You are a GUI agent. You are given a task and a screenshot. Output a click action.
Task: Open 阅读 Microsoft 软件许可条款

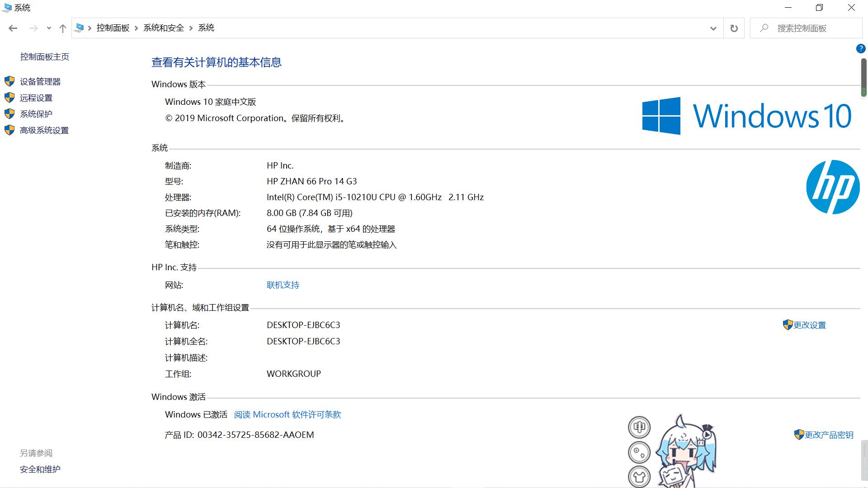click(287, 414)
